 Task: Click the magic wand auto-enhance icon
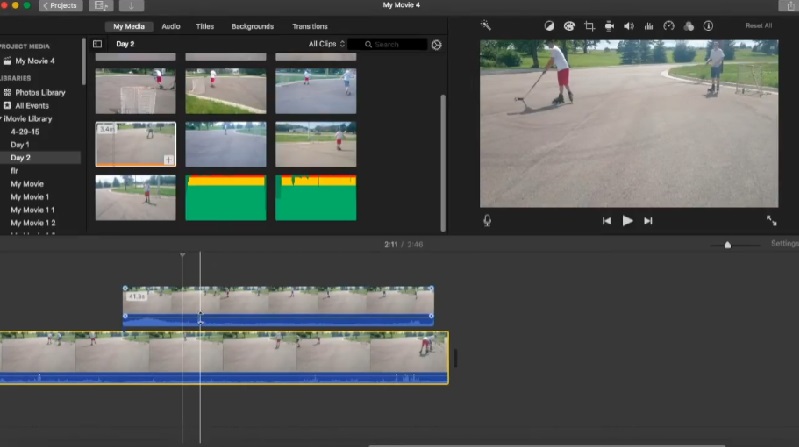pyautogui.click(x=485, y=25)
